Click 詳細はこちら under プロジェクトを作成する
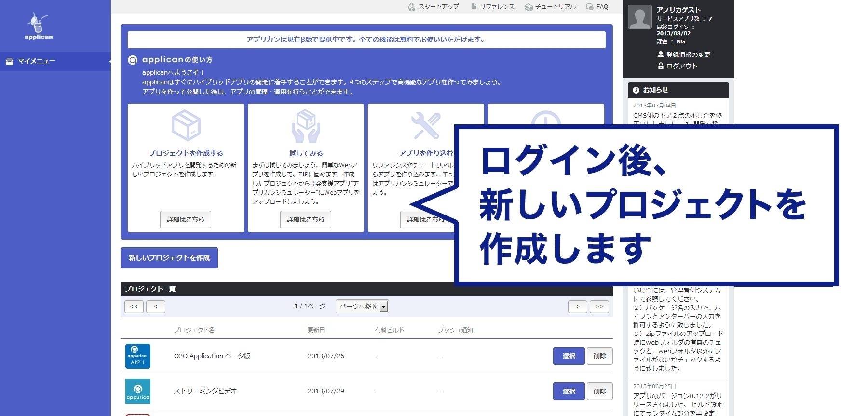Viewport: 868px width, 416px height. click(186, 219)
